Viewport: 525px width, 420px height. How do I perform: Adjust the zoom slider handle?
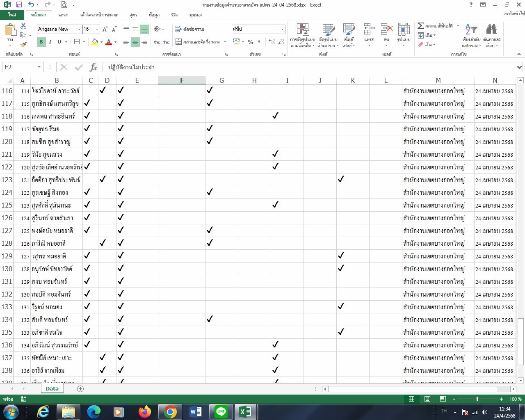(477, 399)
